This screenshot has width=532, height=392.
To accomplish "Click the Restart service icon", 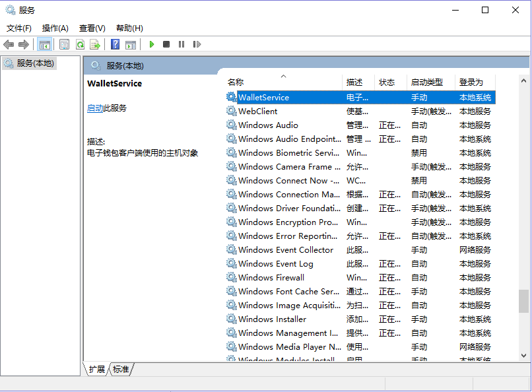I will (x=197, y=44).
